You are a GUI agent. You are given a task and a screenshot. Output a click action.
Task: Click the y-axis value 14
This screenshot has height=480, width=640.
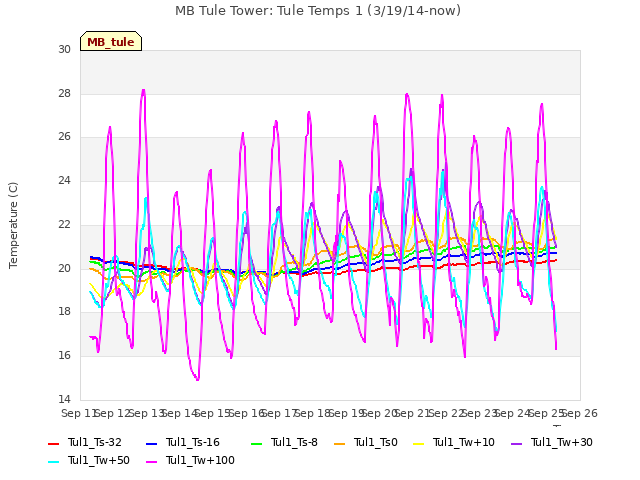pyautogui.click(x=64, y=399)
